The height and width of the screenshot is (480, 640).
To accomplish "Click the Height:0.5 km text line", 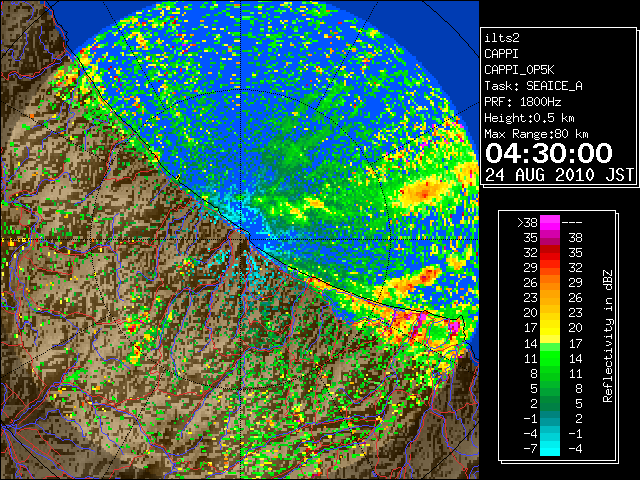I will coord(529,118).
